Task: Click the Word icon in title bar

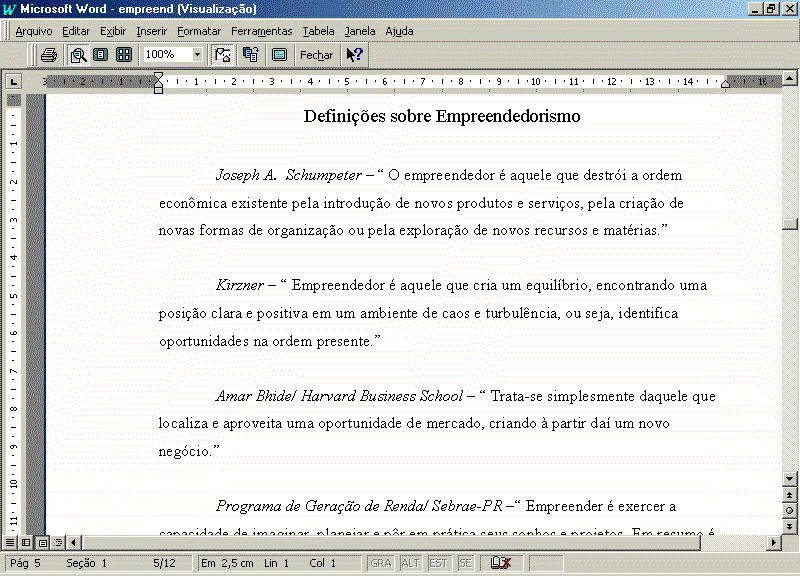Action: click(9, 9)
